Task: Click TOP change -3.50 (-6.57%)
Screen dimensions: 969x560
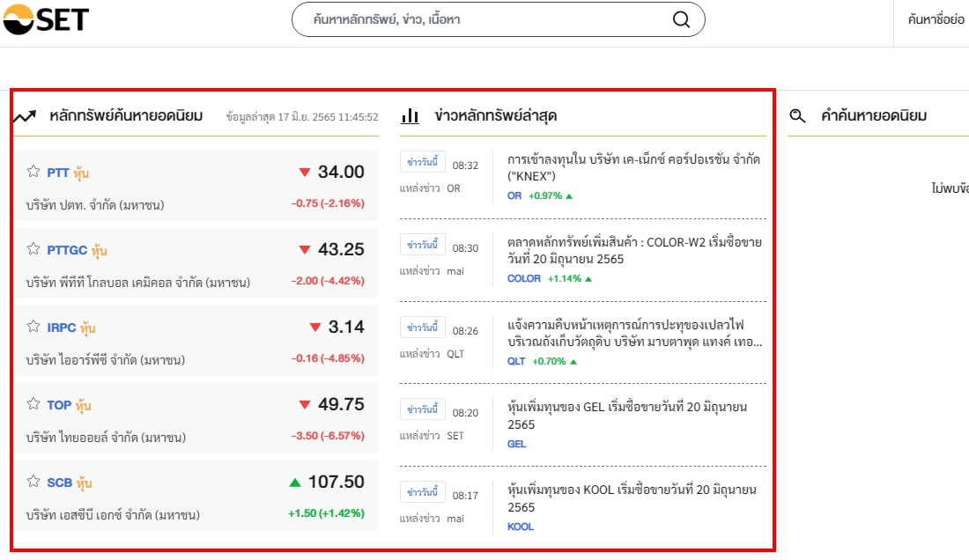Action: pos(328,436)
